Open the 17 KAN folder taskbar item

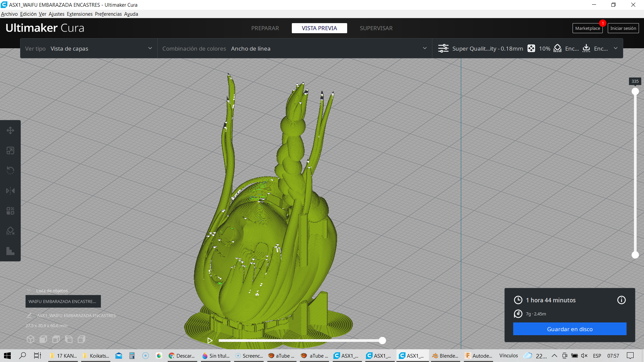63,356
